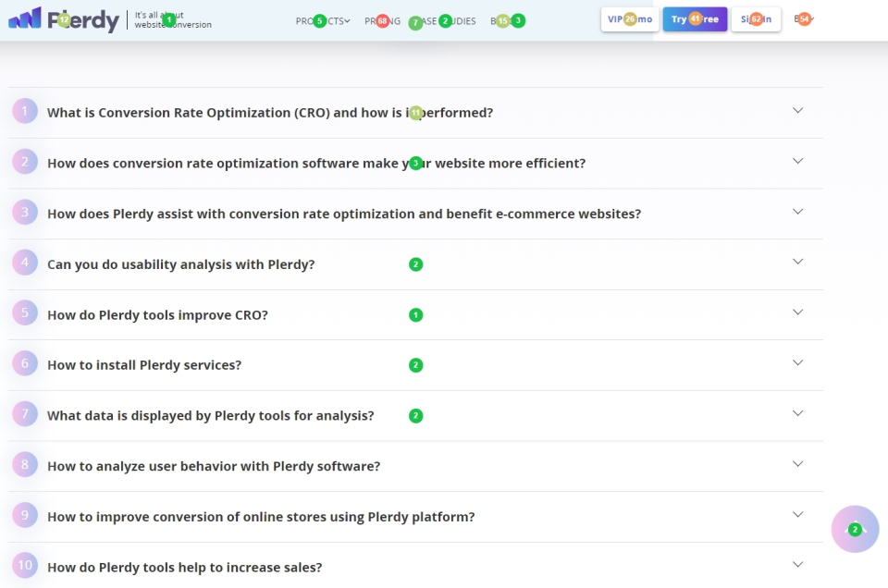Click the number 8 circle badge
888x588 pixels.
(25, 465)
